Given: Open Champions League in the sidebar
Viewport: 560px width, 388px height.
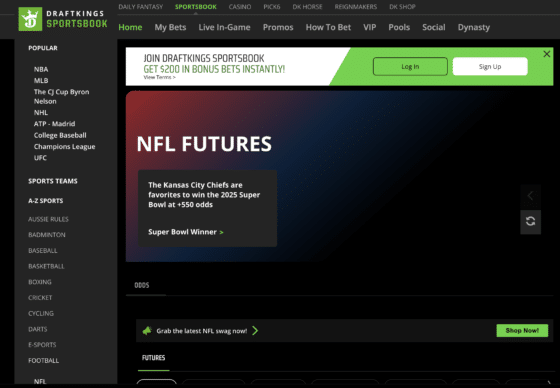Looking at the screenshot, I should pos(65,146).
